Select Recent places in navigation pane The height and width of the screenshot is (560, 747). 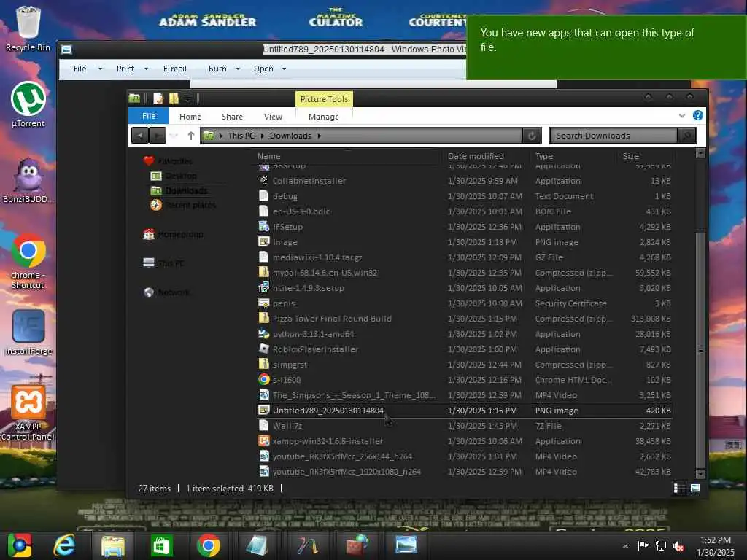pos(183,205)
